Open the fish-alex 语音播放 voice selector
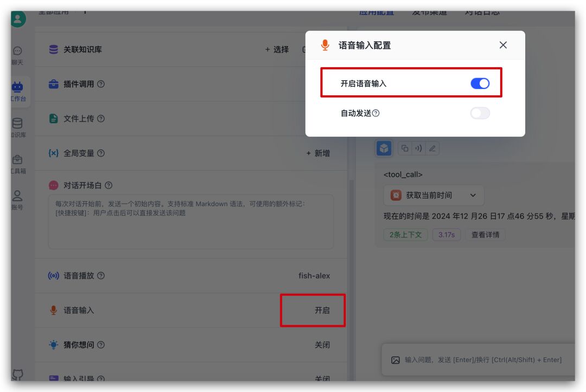Screen dimensions: 586x392 point(314,275)
